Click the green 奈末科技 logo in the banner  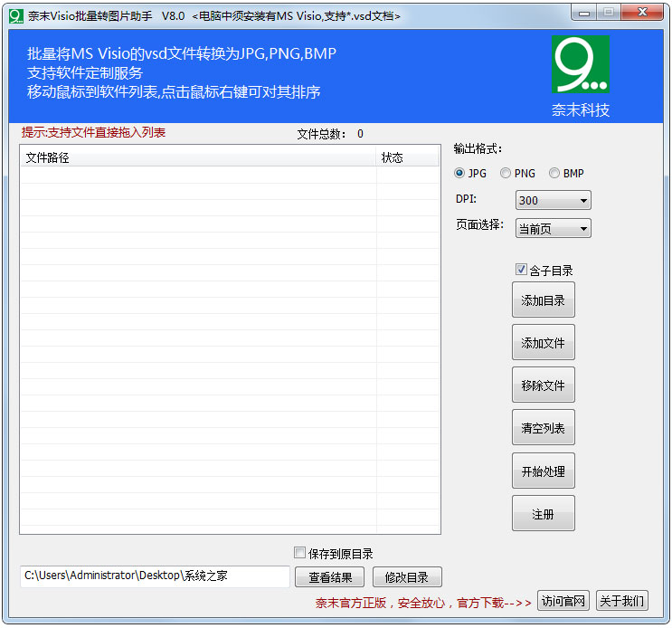pyautogui.click(x=580, y=65)
